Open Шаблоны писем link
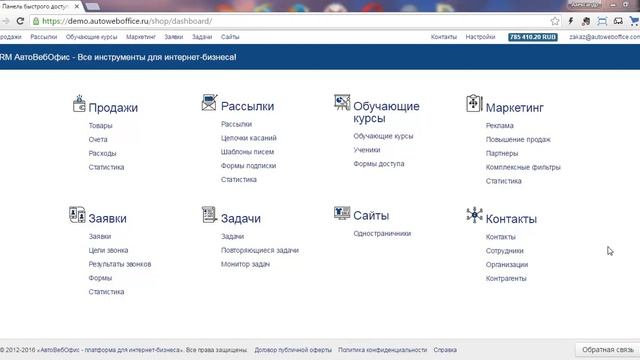640x360 pixels. (247, 152)
